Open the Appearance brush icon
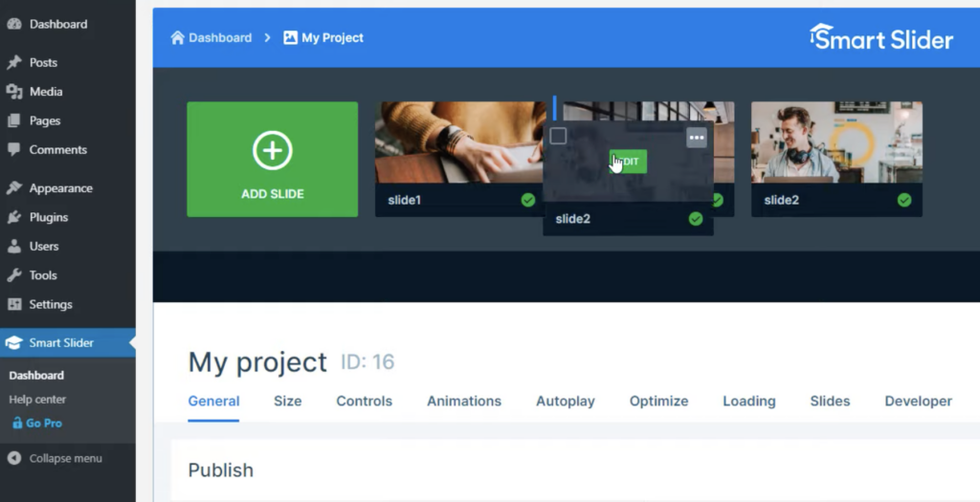980x502 pixels. [x=13, y=188]
